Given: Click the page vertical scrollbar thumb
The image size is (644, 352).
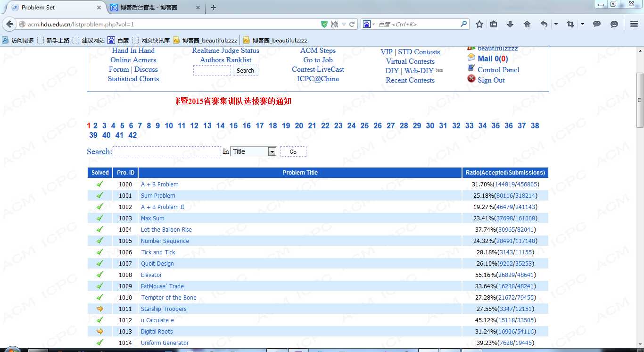Looking at the screenshot, I should [x=640, y=100].
